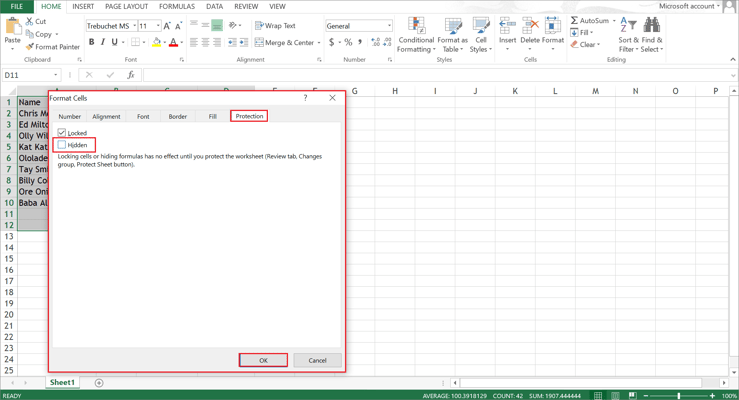Click the Increase Decimal icon

[x=376, y=42]
